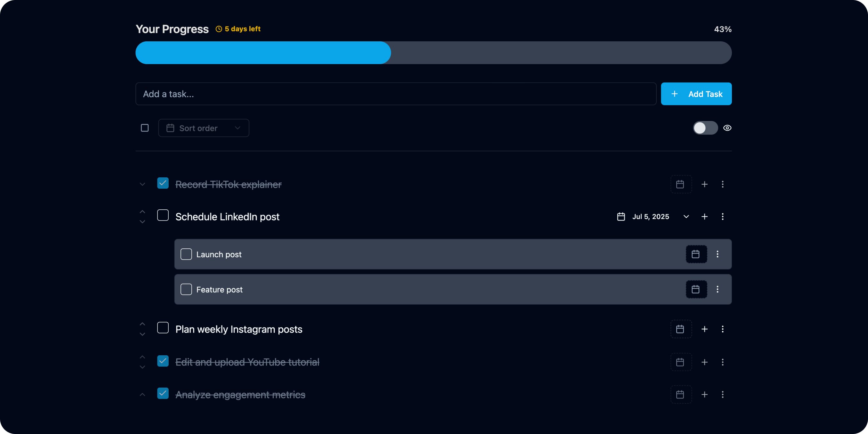Open more options for Launch post
The image size is (868, 434).
[x=717, y=254]
